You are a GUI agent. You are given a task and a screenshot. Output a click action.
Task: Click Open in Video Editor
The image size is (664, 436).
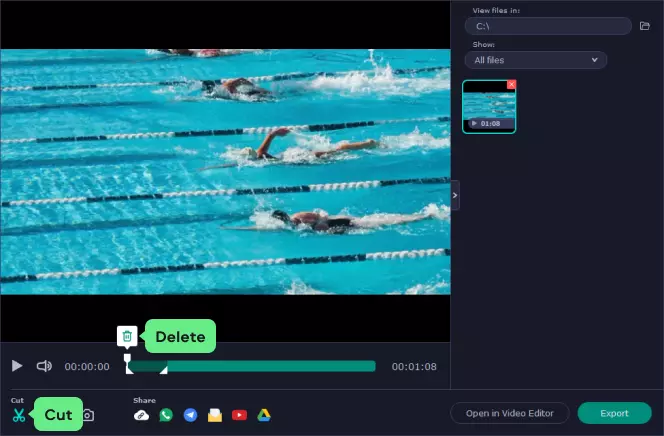tap(510, 413)
